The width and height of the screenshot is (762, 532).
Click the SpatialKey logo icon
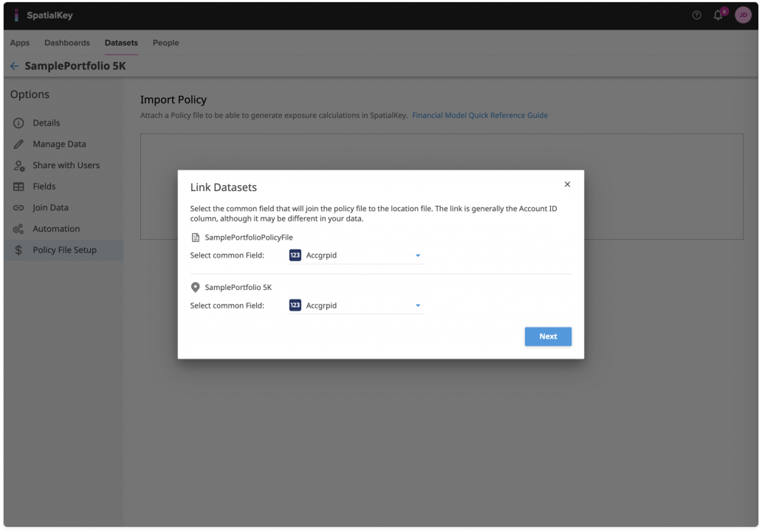[16, 15]
